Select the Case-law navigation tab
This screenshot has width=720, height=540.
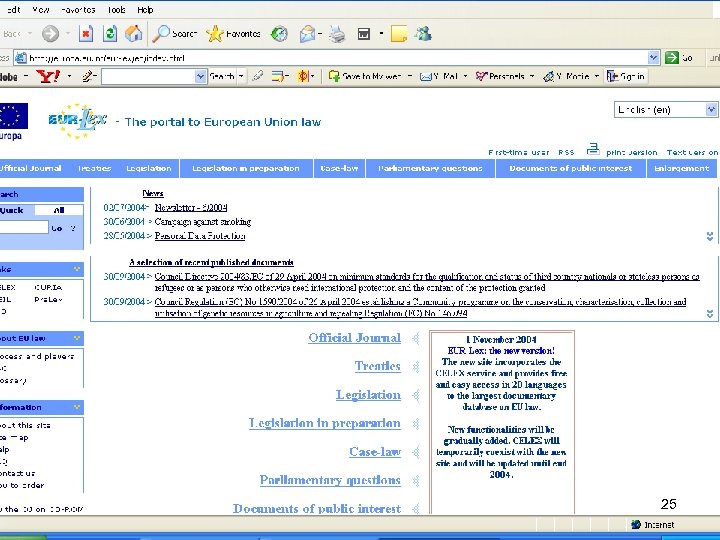[339, 168]
